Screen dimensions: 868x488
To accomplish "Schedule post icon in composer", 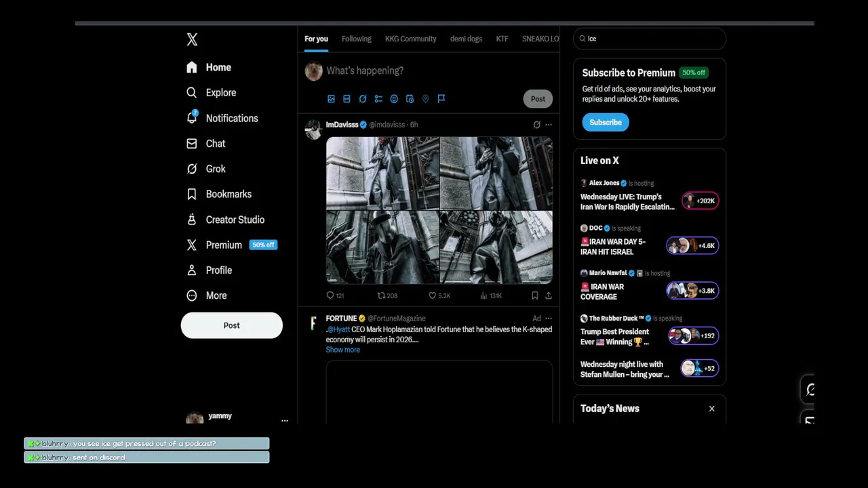I will click(410, 99).
